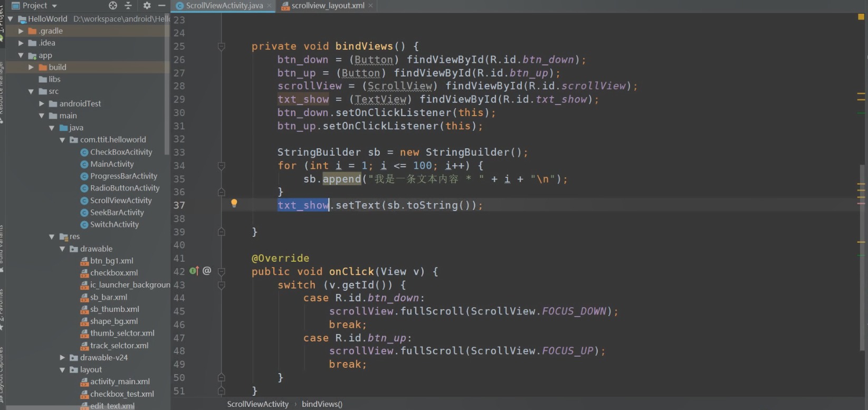Open checkbox_test.xml layout file
Image resolution: width=868 pixels, height=410 pixels.
click(x=122, y=394)
